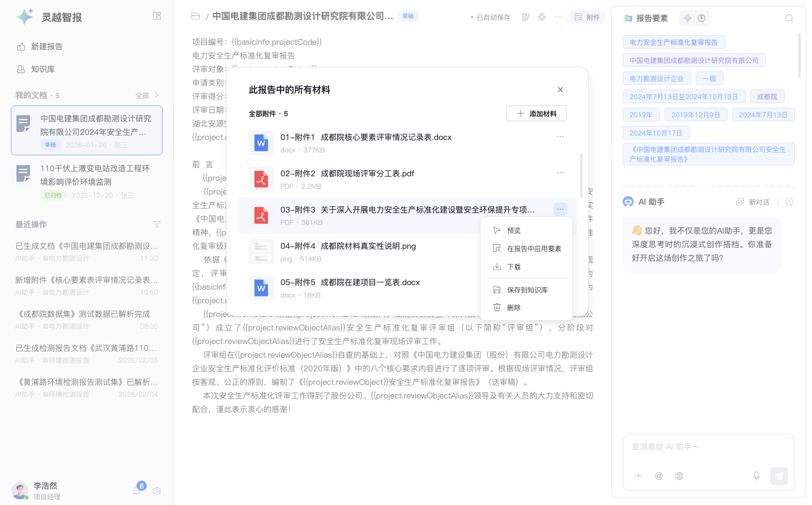
Task: Click the AI assistant message input field
Action: pyautogui.click(x=708, y=447)
